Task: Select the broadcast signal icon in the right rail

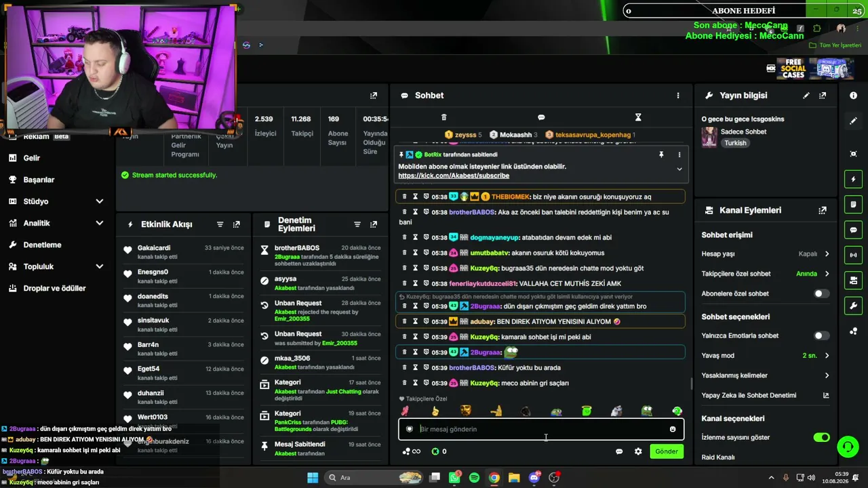Action: coord(854,255)
